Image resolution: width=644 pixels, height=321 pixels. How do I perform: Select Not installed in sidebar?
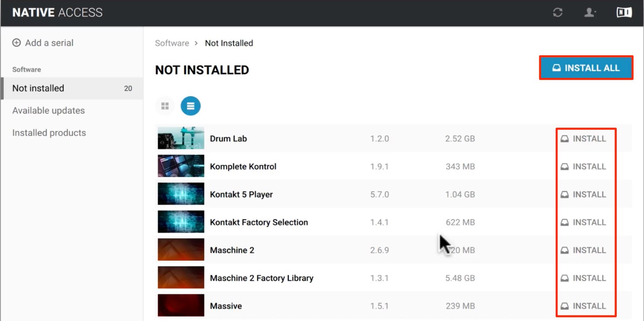pyautogui.click(x=72, y=88)
